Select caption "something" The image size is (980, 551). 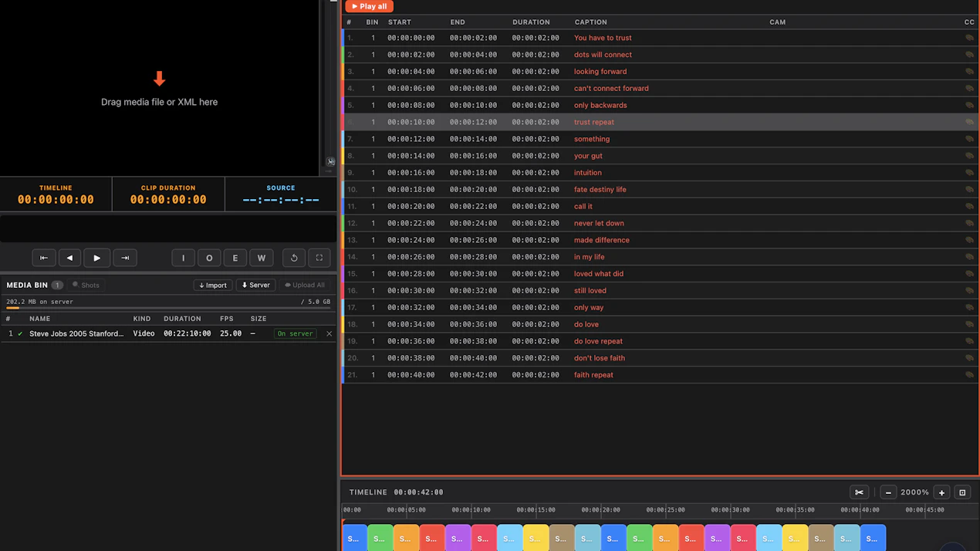point(592,139)
